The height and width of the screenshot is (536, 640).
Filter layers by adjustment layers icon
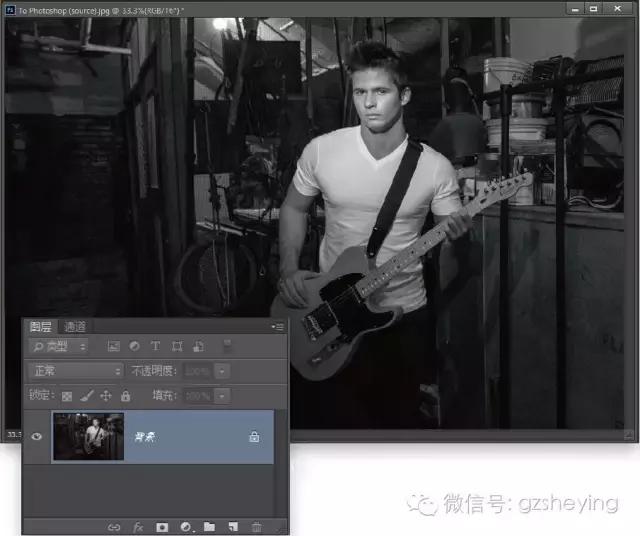point(134,347)
